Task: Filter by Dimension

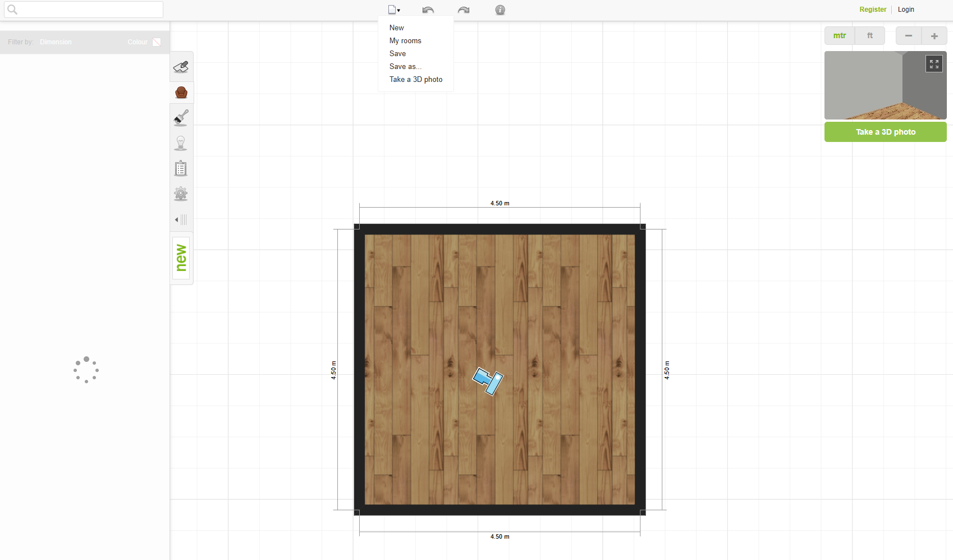Action: [56, 42]
